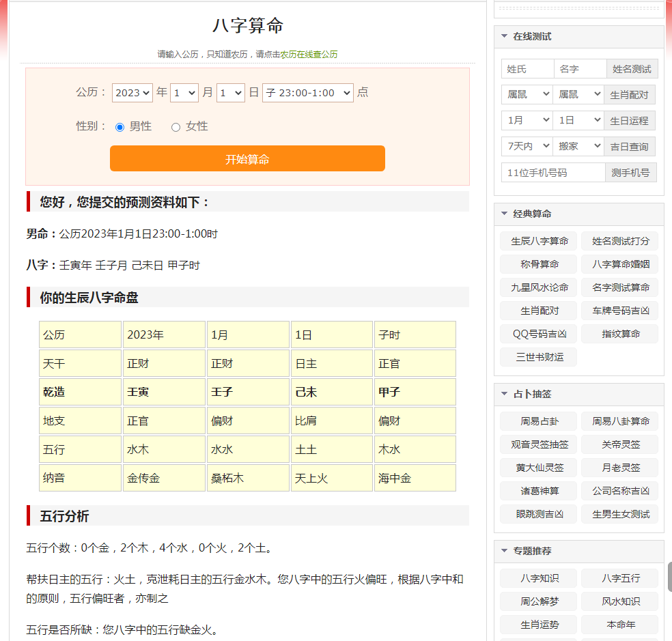Click the 姓氏 surname input field

click(x=527, y=69)
